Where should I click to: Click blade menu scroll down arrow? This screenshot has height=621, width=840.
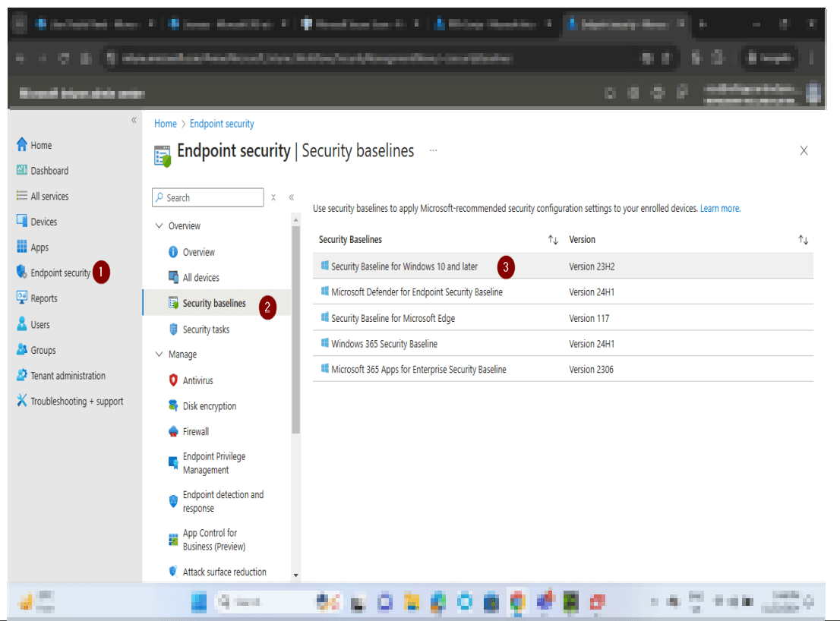(295, 575)
